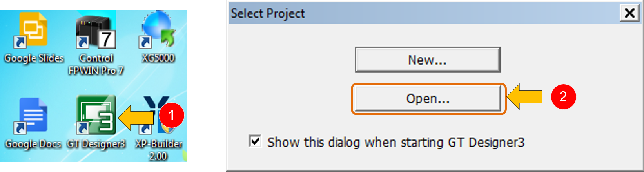
Task: Click the "Google Slides" label under its icon
Action: (x=34, y=58)
